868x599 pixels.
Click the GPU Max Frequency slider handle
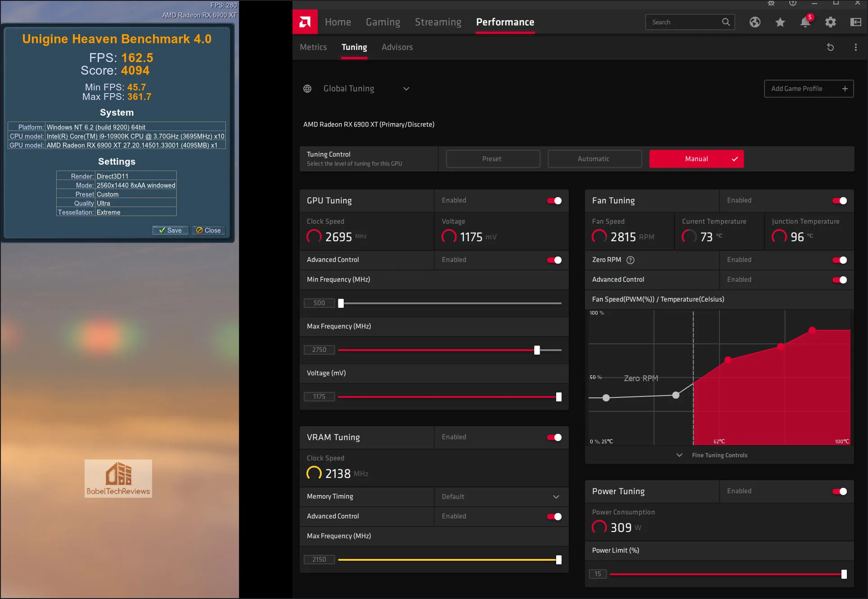(x=537, y=350)
